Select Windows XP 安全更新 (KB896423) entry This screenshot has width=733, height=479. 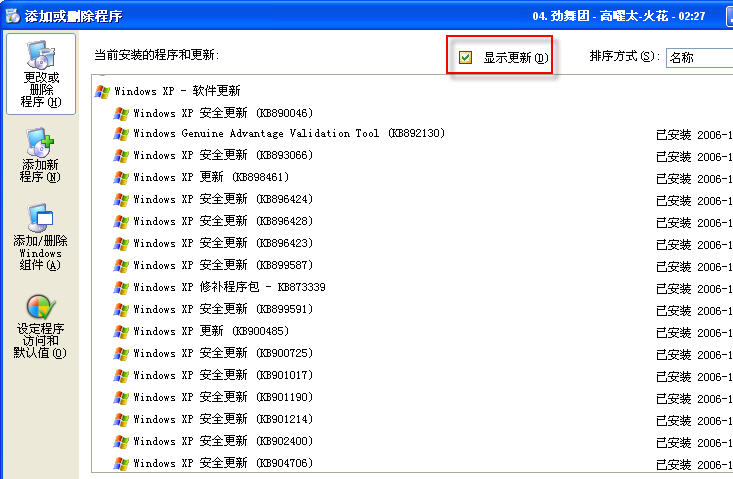(x=223, y=243)
